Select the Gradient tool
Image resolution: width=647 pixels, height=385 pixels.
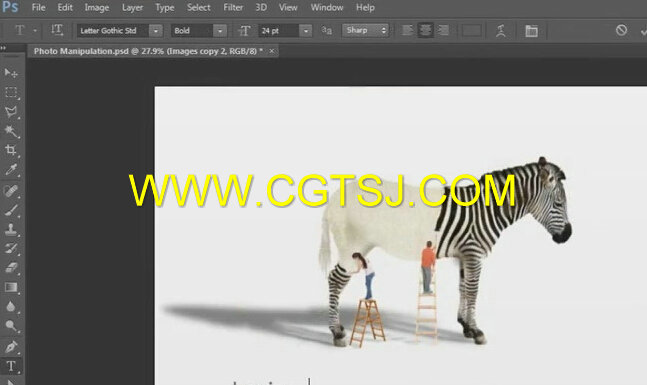pyautogui.click(x=11, y=287)
